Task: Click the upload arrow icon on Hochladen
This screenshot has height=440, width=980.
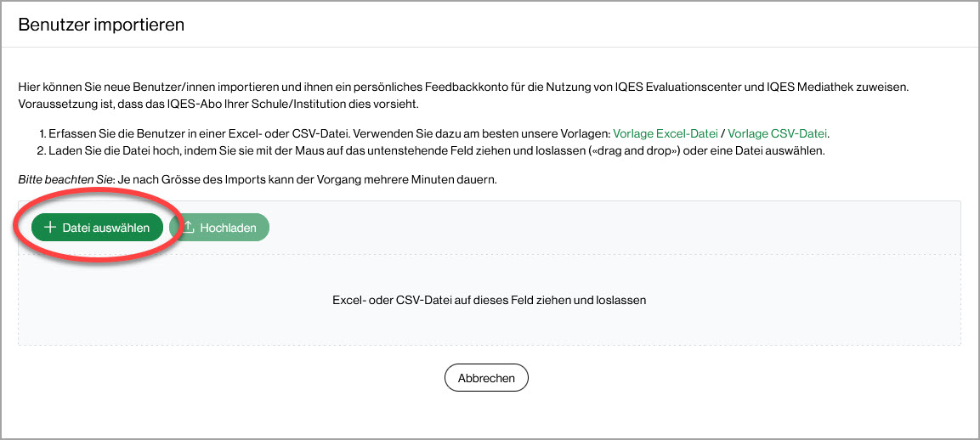Action: pos(190,228)
